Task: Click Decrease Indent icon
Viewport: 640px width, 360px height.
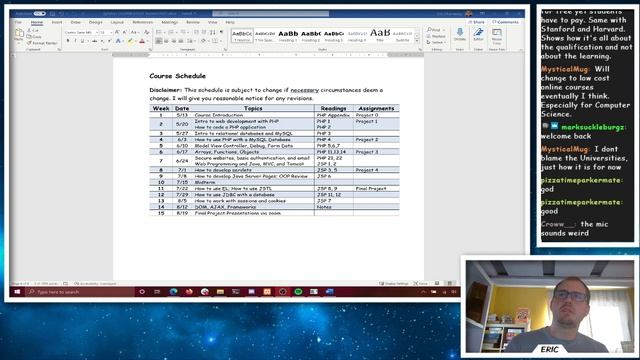Action: (x=196, y=32)
